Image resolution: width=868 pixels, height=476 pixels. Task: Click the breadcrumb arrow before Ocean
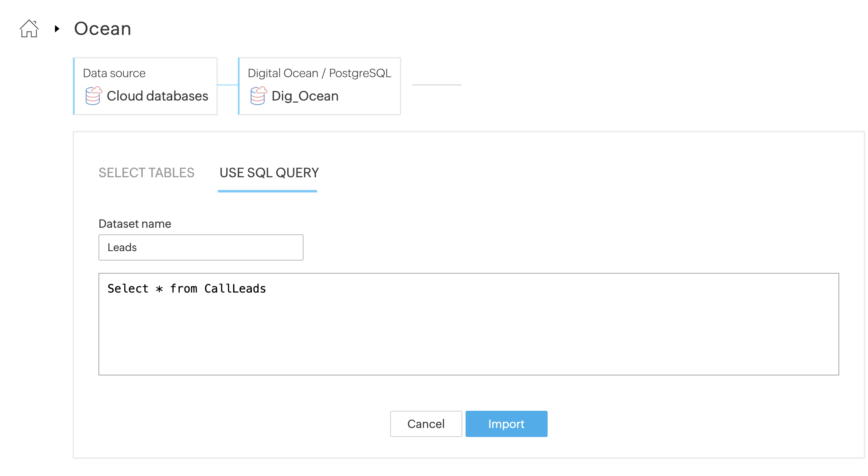57,29
